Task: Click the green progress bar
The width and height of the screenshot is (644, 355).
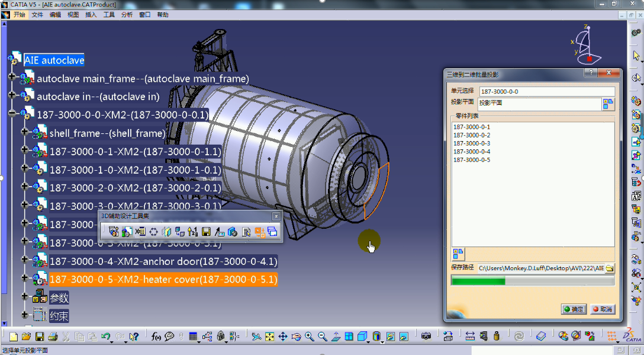Action: pyautogui.click(x=479, y=280)
